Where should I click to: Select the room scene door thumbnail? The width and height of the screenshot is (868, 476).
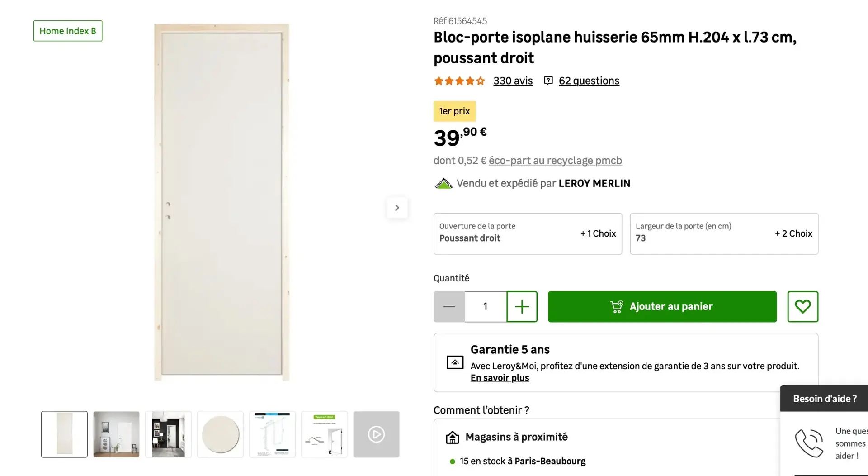click(x=116, y=434)
